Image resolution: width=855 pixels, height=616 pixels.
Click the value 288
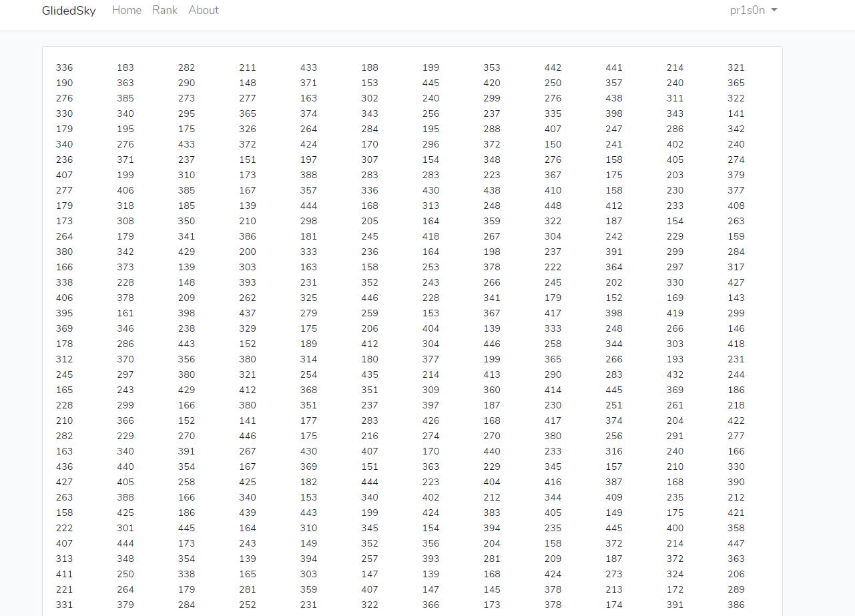(x=492, y=129)
